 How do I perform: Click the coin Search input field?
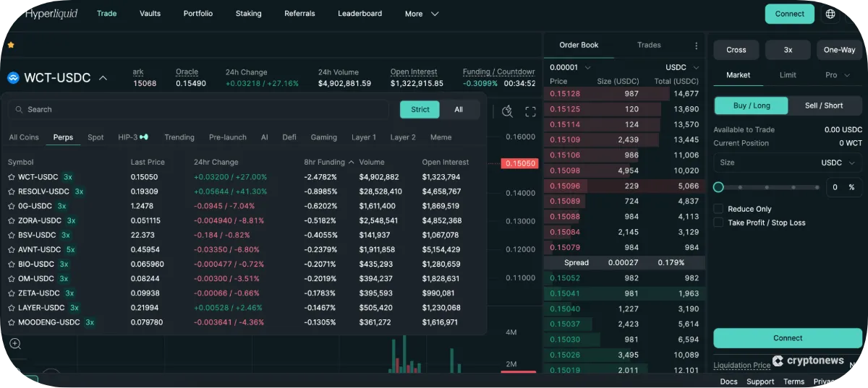click(203, 110)
